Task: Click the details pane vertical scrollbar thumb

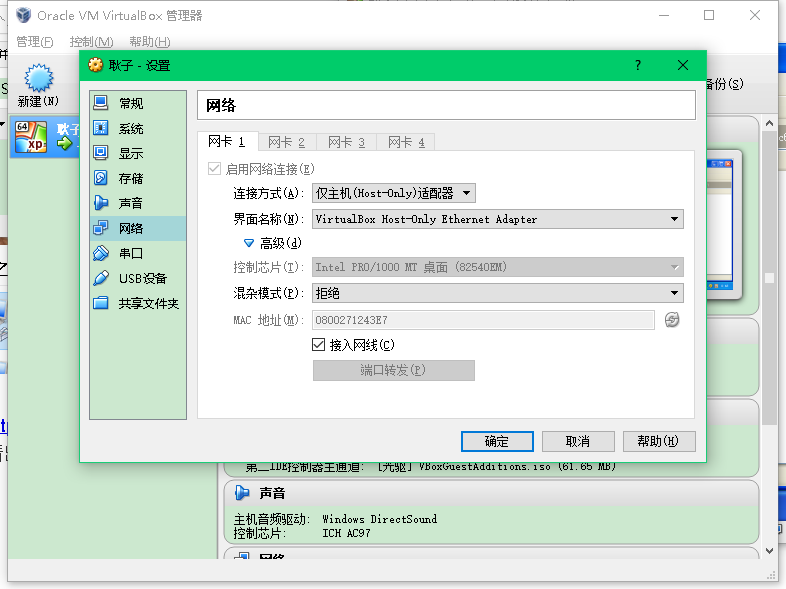Action: [769, 278]
